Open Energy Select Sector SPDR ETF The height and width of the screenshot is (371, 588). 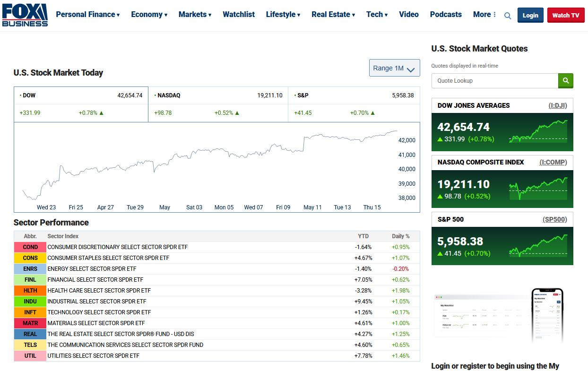pos(92,269)
